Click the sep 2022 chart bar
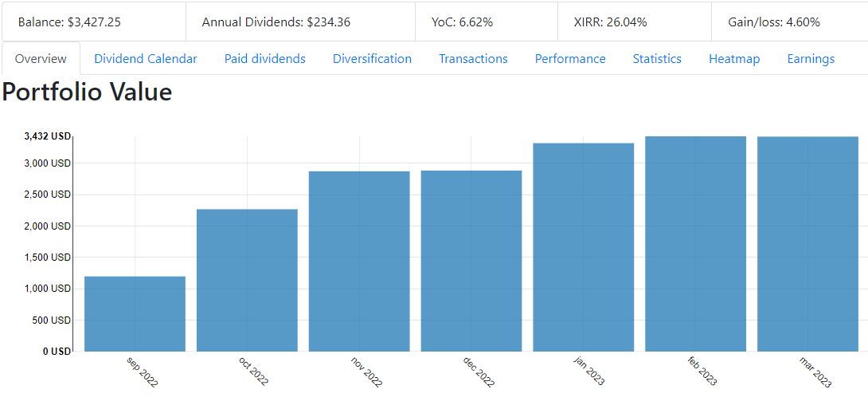The image size is (868, 397). point(135,314)
